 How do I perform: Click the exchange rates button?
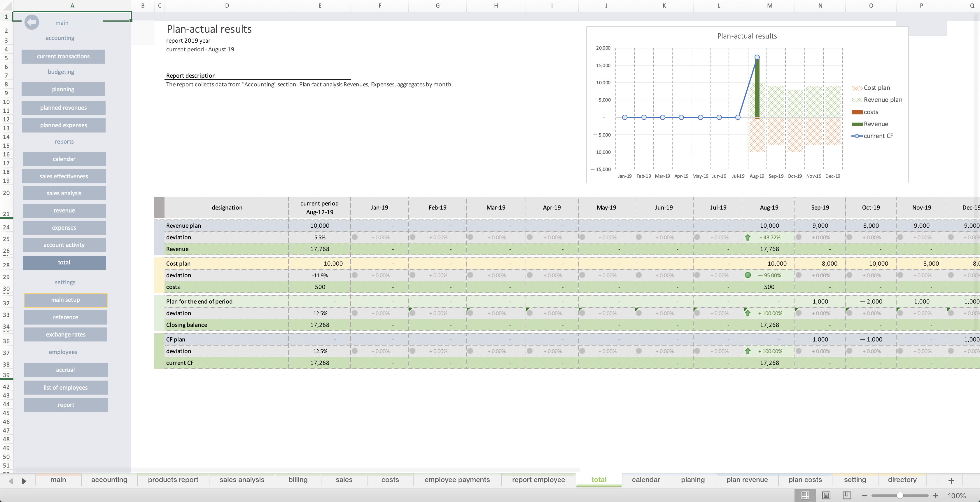click(65, 334)
